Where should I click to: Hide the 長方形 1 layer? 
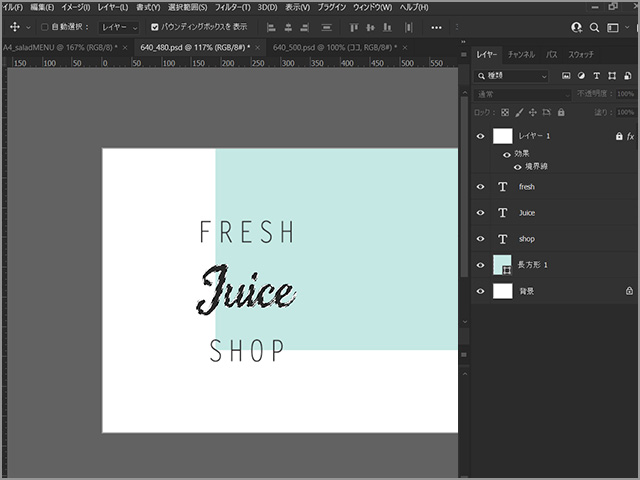(x=480, y=265)
